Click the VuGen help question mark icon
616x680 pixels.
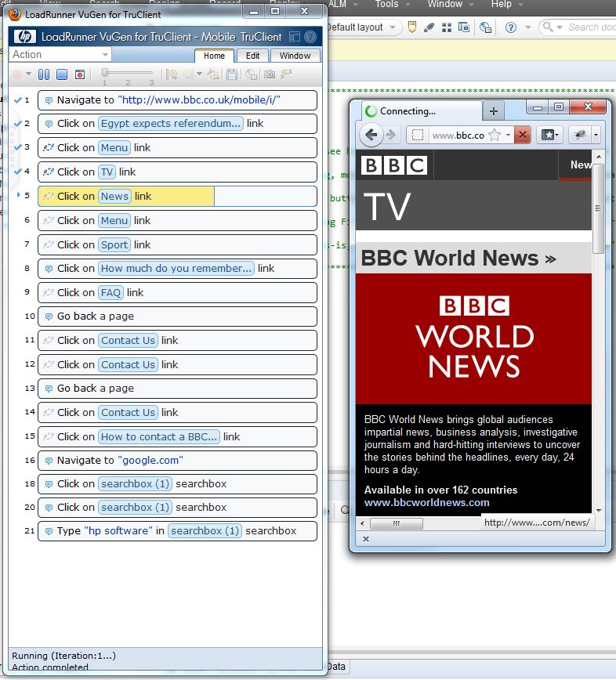(x=511, y=27)
